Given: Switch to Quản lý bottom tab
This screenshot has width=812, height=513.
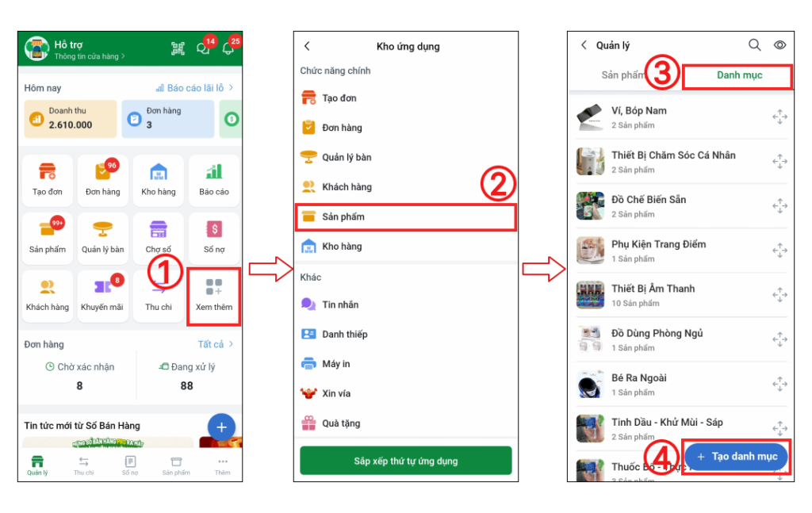Looking at the screenshot, I should (37, 465).
